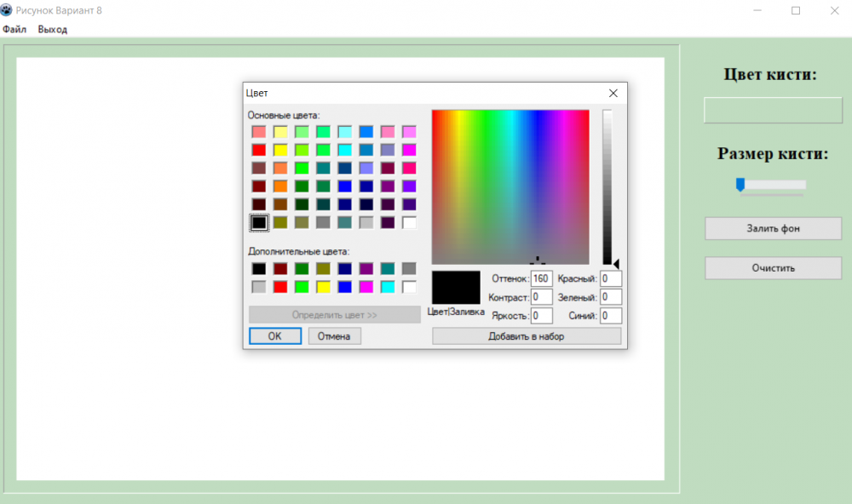852x504 pixels.
Task: Click the Контраст input field
Action: (x=542, y=297)
